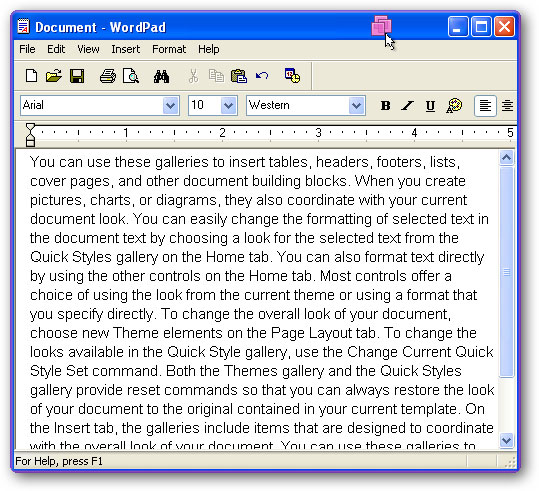Viewport: 539px width, 491px height.
Task: Open the Edit menu
Action: 56,49
